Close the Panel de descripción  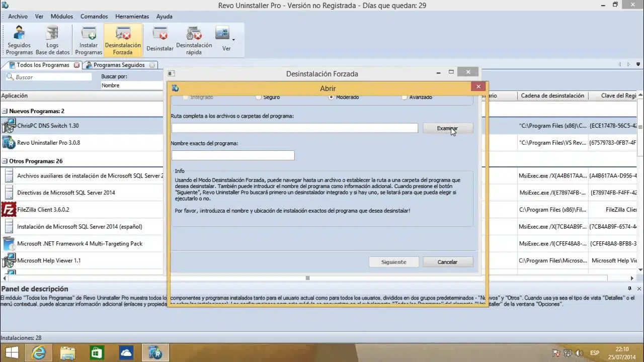tap(639, 289)
